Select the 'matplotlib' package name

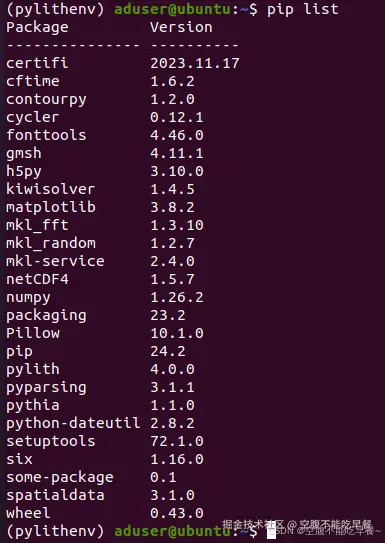coord(51,207)
